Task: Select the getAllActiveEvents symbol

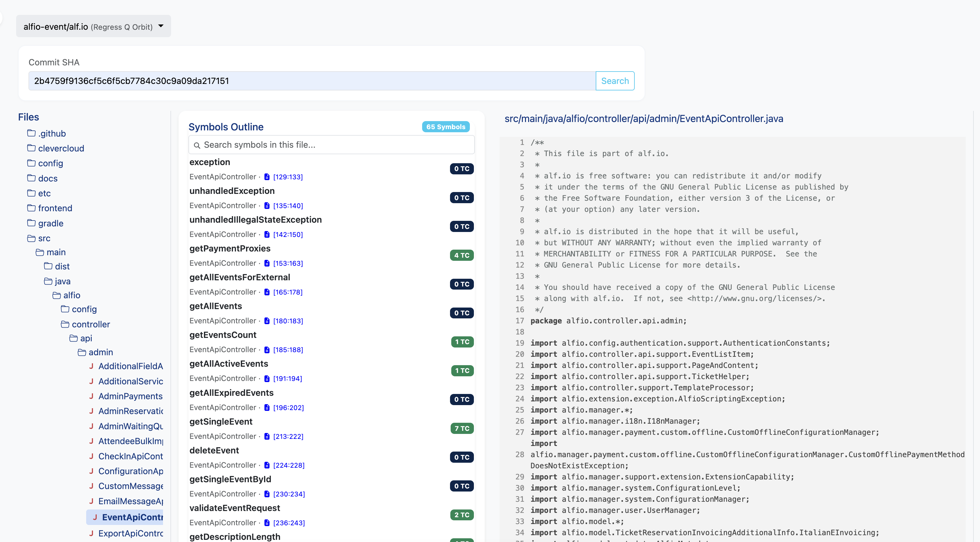Action: pyautogui.click(x=229, y=364)
